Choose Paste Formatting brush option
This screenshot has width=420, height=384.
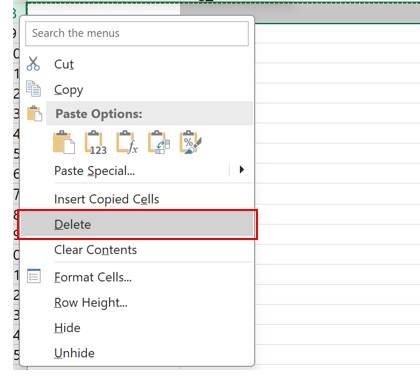pos(191,142)
